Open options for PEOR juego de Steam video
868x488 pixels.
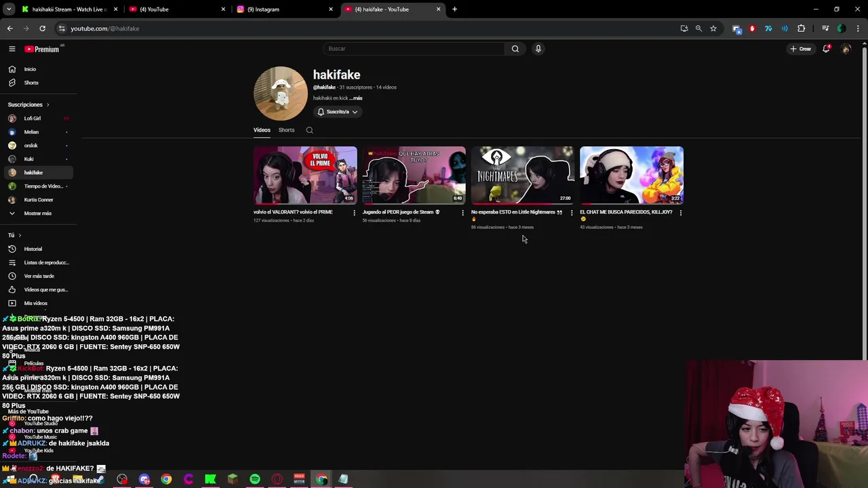click(462, 213)
